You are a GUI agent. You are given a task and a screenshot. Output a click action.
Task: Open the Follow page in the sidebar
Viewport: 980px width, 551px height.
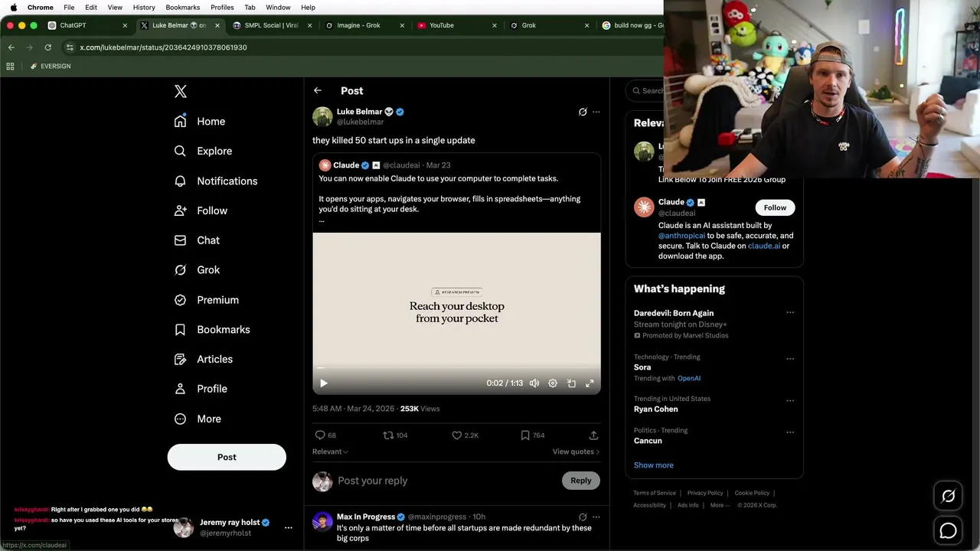coord(201,210)
